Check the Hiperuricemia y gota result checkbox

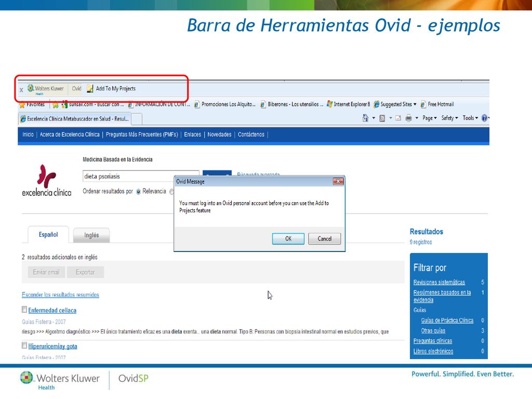(24, 345)
